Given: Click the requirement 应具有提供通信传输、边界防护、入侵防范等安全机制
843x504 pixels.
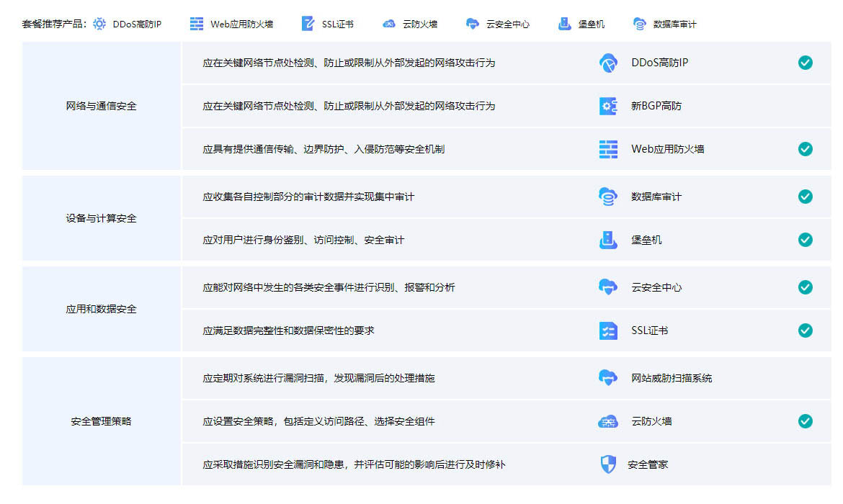Looking at the screenshot, I should [x=323, y=149].
